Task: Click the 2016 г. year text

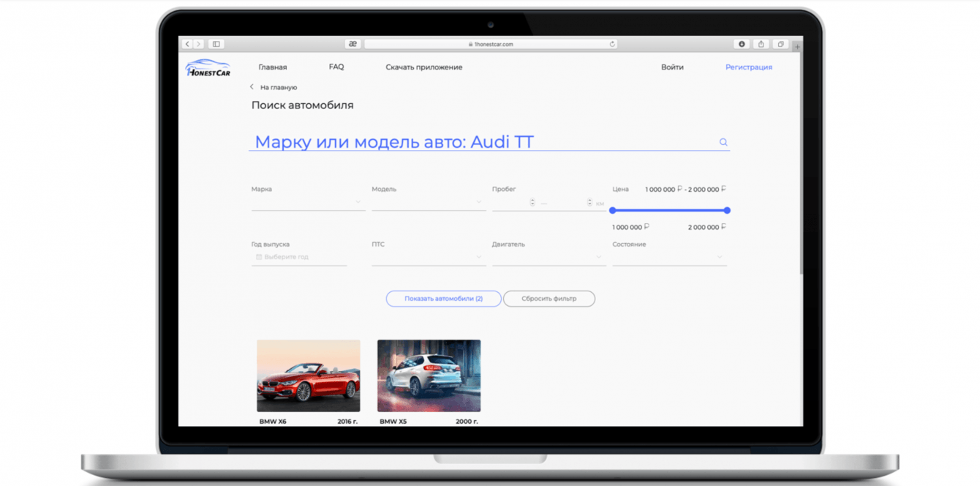Action: click(347, 422)
